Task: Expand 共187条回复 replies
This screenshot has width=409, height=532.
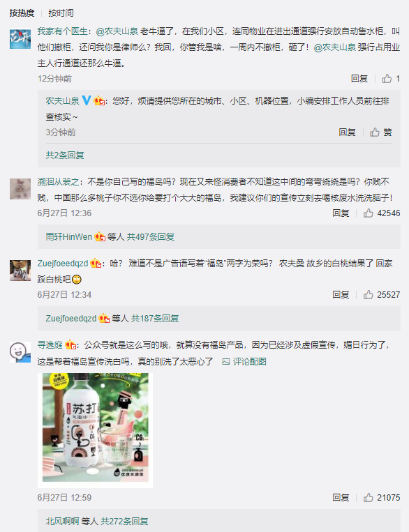Action: [x=155, y=318]
